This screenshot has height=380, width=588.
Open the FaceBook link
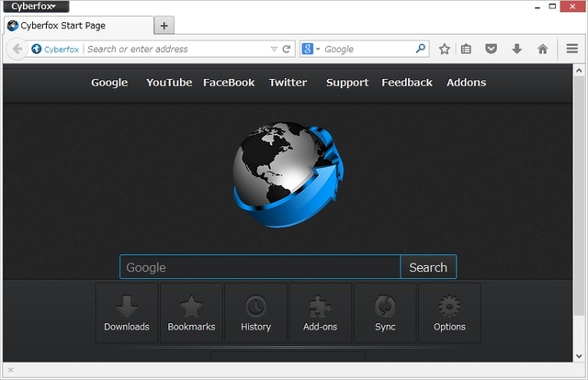(x=229, y=83)
